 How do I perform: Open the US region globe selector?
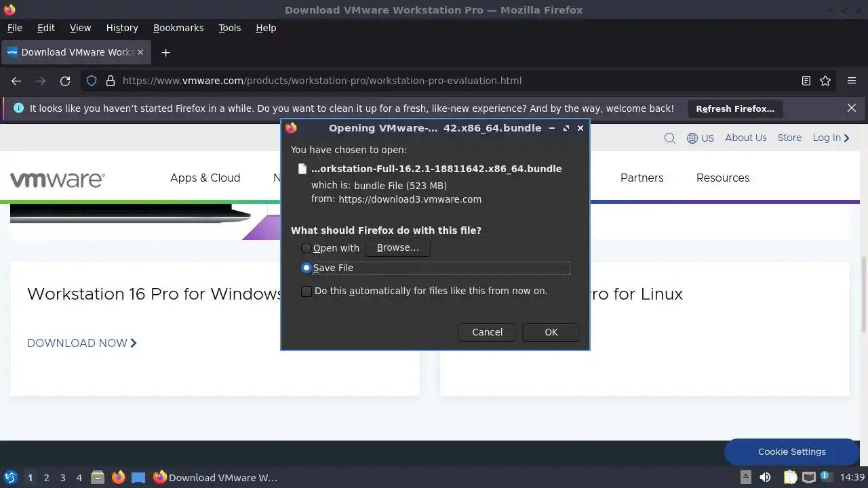700,138
